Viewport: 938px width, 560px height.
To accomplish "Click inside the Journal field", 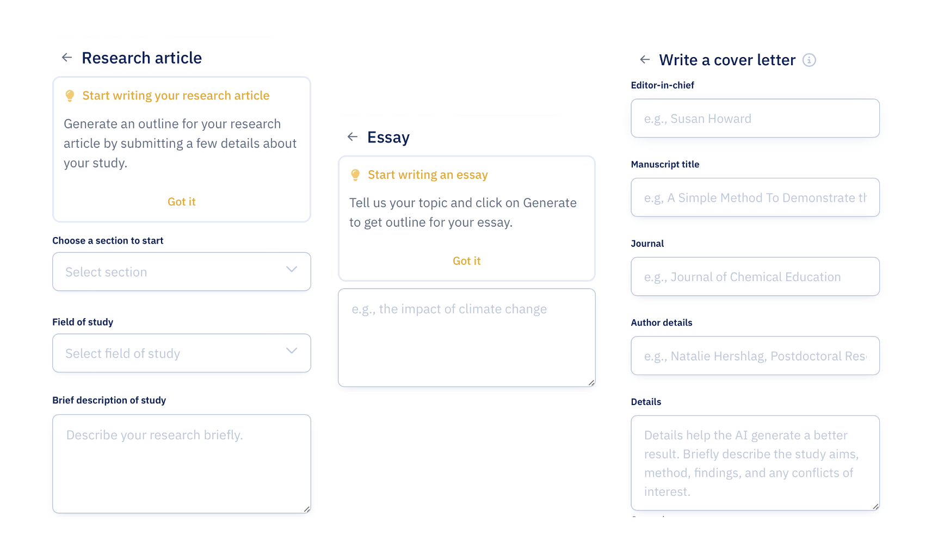I will click(755, 276).
